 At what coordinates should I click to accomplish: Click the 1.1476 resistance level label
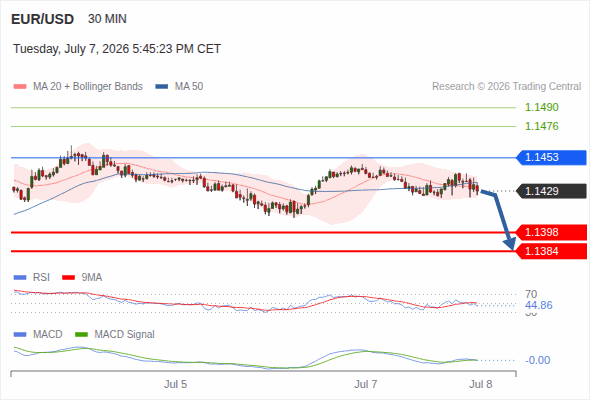[541, 126]
